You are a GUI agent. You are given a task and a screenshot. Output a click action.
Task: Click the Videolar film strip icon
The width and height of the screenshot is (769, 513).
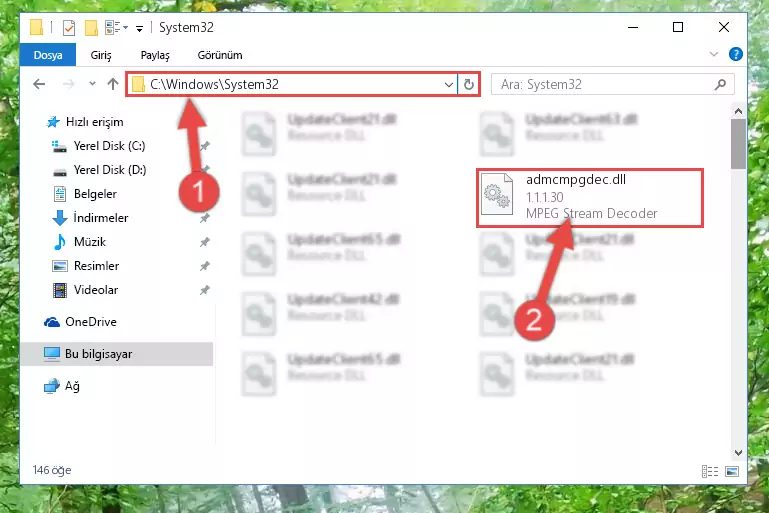tap(60, 290)
